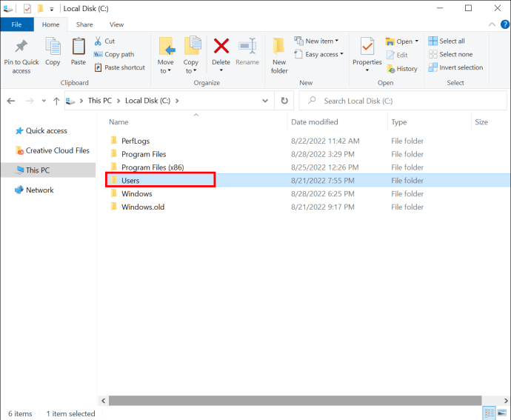Select This PC in navigation pane

pos(48,170)
